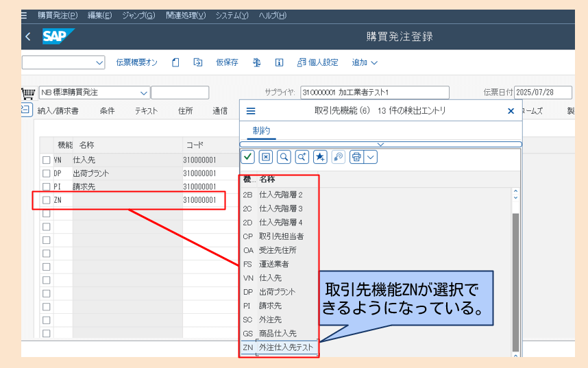The image size is (588, 368).
Task: Select GS 商品仕入先 entry
Action: pos(279,334)
